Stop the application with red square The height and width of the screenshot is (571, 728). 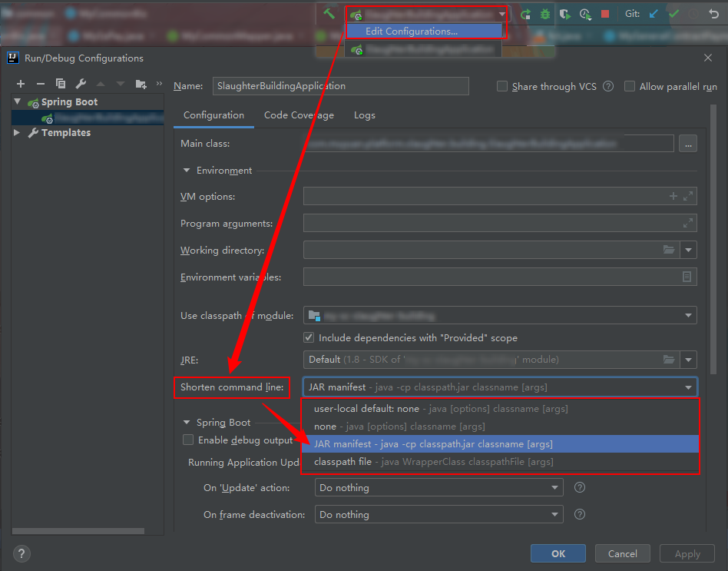click(605, 14)
